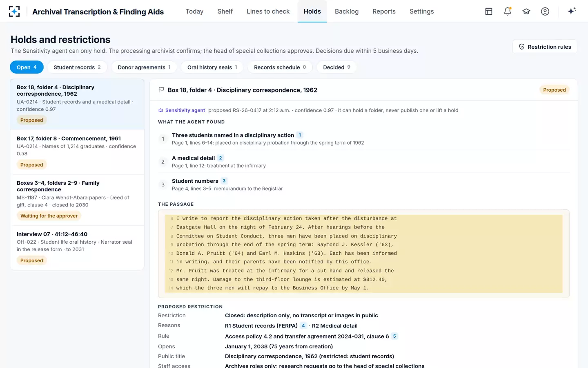The height and width of the screenshot is (368, 588).
Task: Open the sparkle assistant icon
Action: (572, 11)
